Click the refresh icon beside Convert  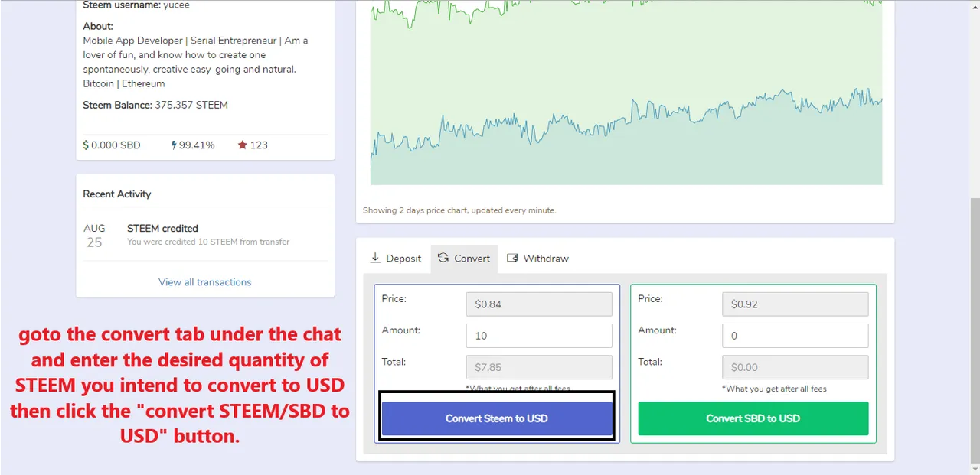443,259
